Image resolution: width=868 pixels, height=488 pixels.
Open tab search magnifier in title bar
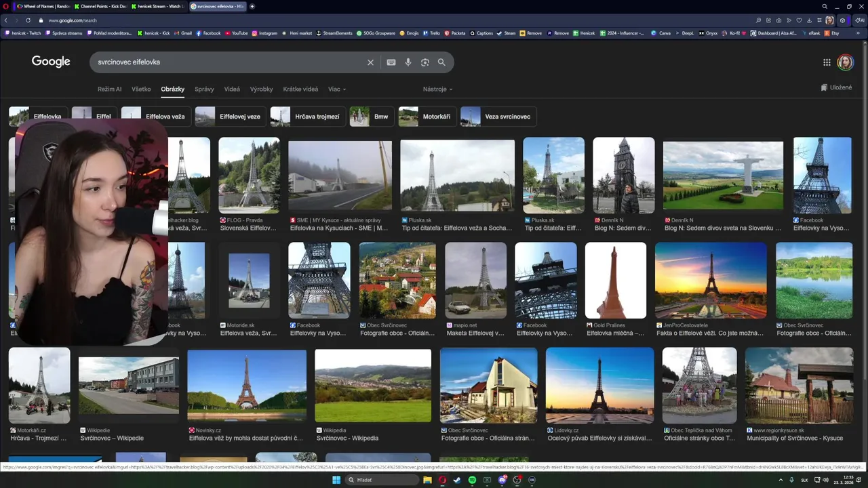825,6
